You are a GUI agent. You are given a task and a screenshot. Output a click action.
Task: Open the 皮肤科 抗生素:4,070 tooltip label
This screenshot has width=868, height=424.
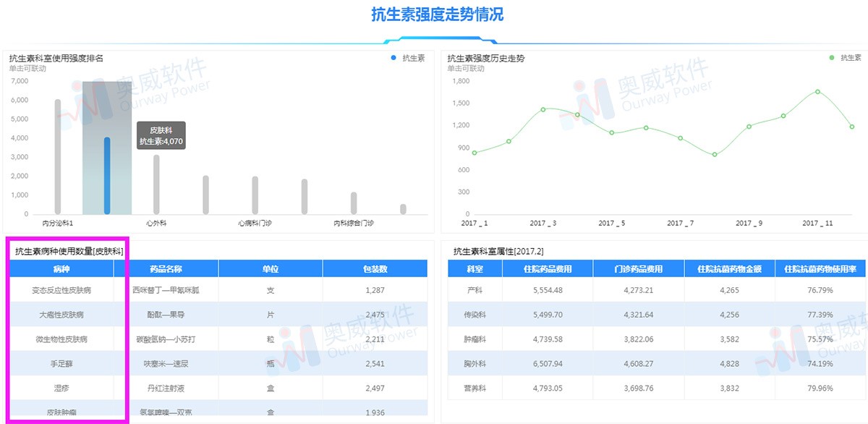(x=163, y=135)
